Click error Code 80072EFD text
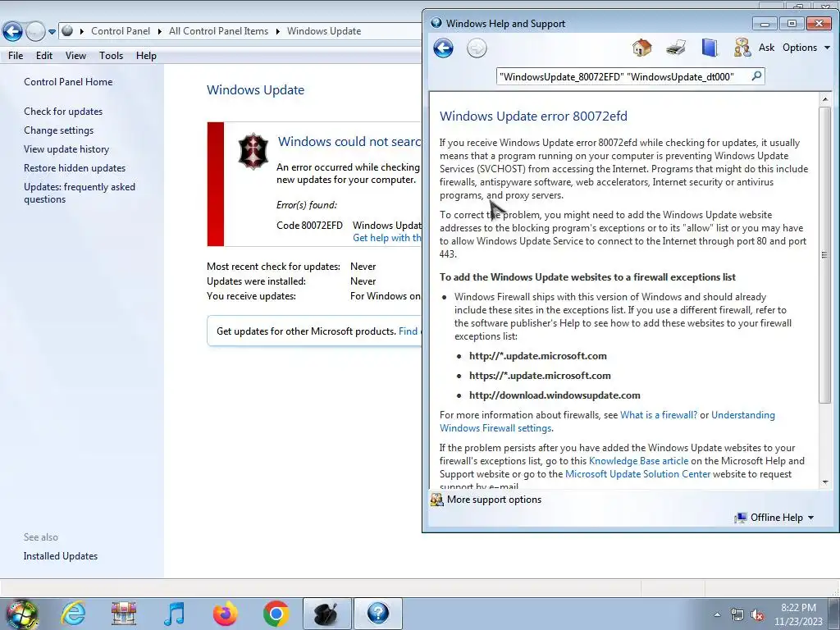This screenshot has width=840, height=630. tap(309, 226)
